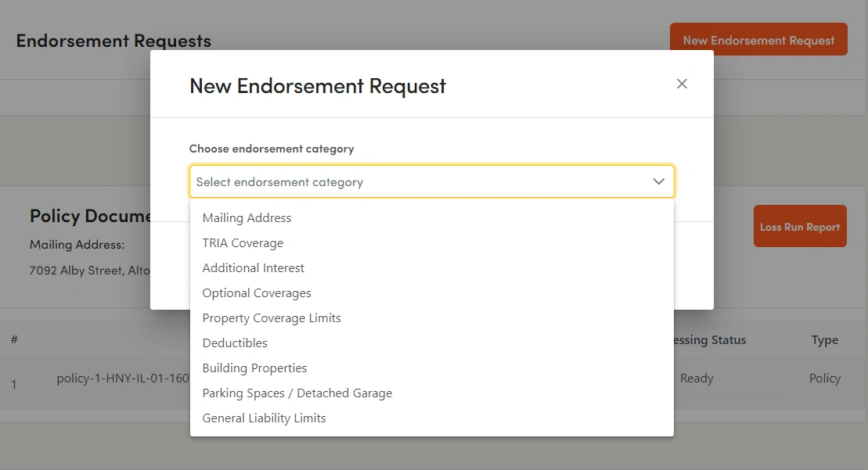868x470 pixels.
Task: Close the New Endorsement Request dialog
Action: click(x=682, y=84)
